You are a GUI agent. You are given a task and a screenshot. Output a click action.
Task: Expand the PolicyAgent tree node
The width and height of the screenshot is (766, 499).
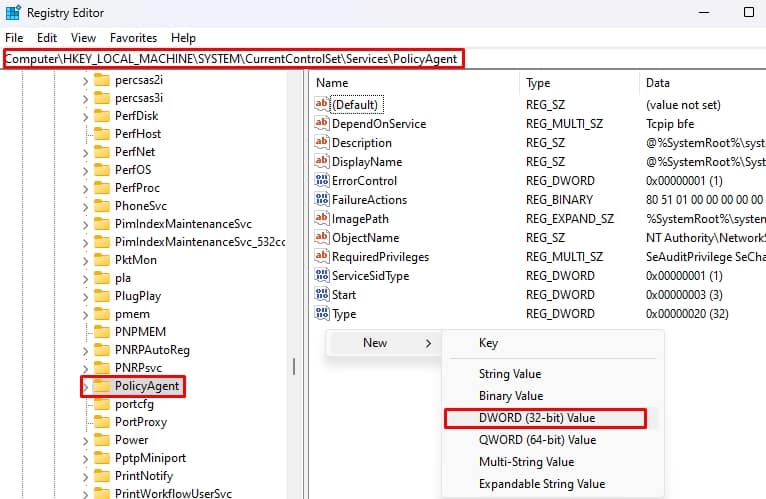click(85, 387)
